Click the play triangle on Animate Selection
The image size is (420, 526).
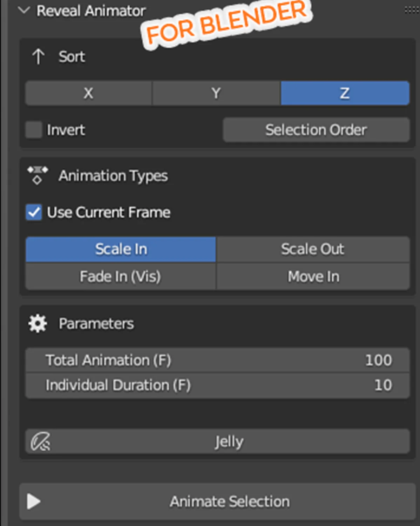click(34, 501)
